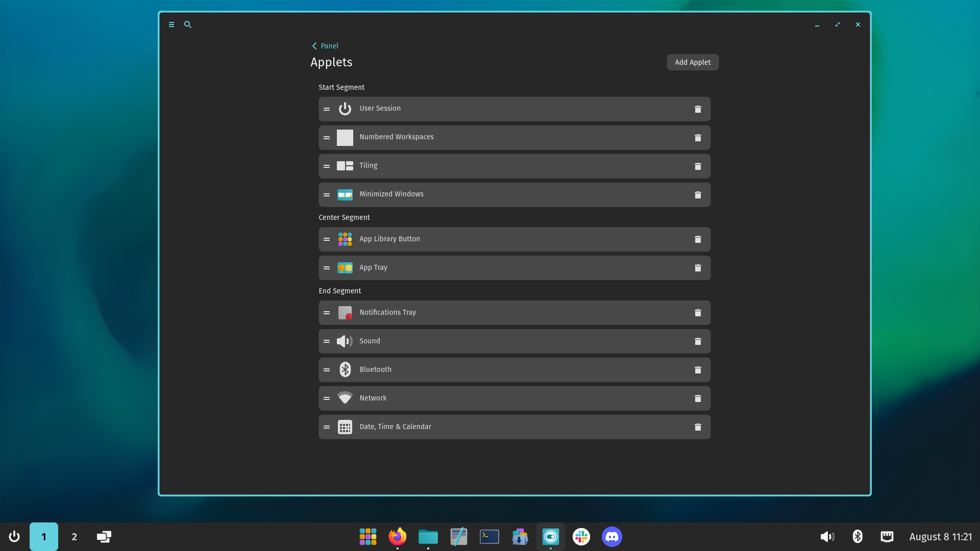Remove the Notifications Tray applet

tap(698, 312)
